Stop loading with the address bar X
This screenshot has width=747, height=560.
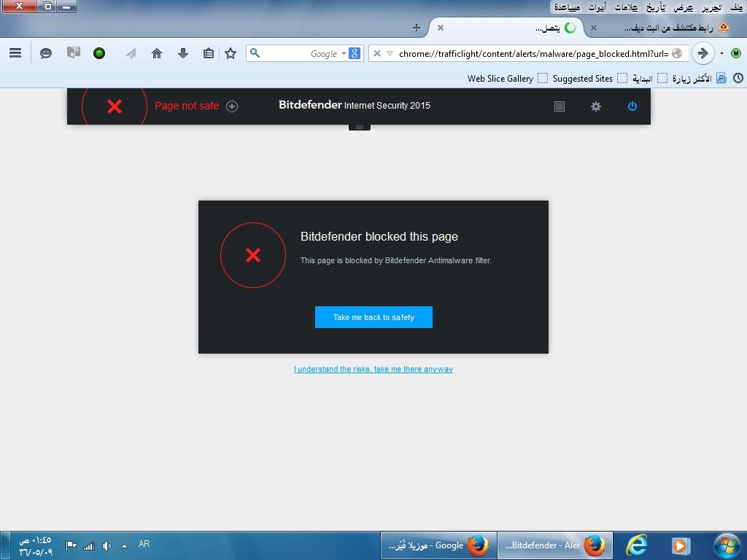[377, 53]
